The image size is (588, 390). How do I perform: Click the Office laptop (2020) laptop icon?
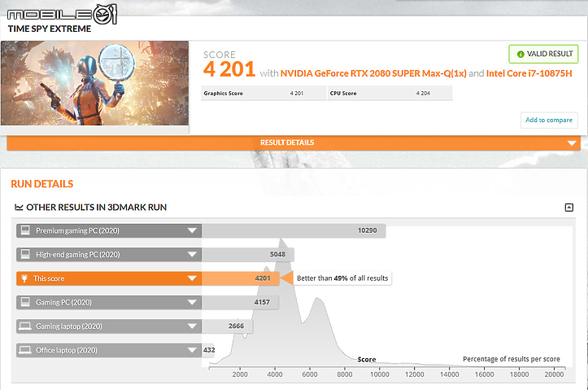(25, 350)
